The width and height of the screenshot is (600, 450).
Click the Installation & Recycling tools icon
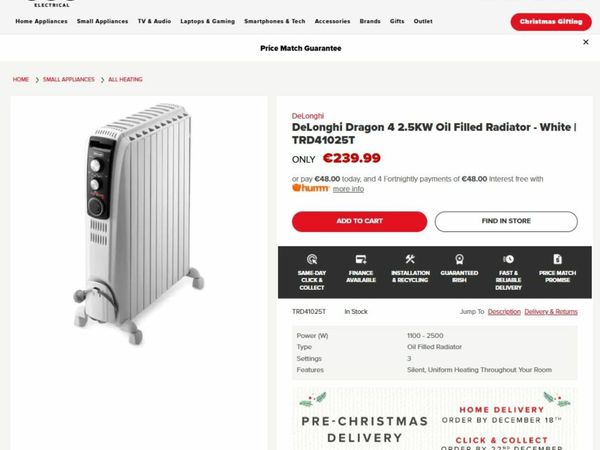click(410, 259)
